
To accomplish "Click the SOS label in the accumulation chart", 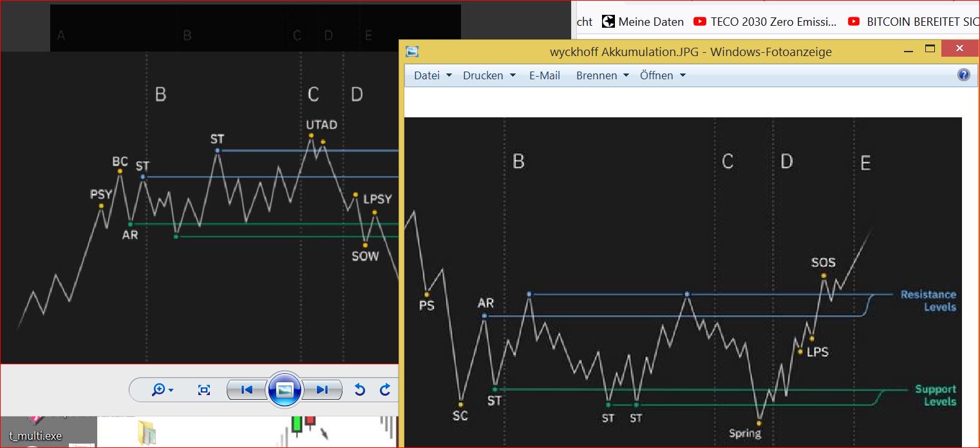I will 823,262.
